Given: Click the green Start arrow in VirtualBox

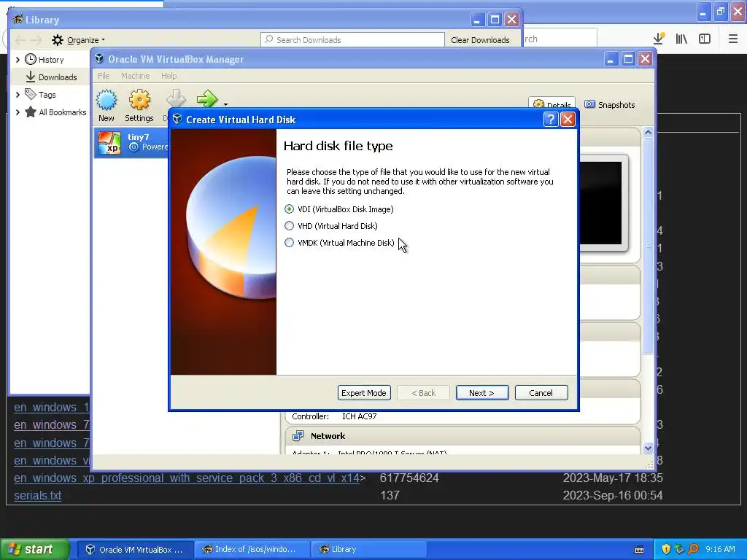Looking at the screenshot, I should 206,98.
